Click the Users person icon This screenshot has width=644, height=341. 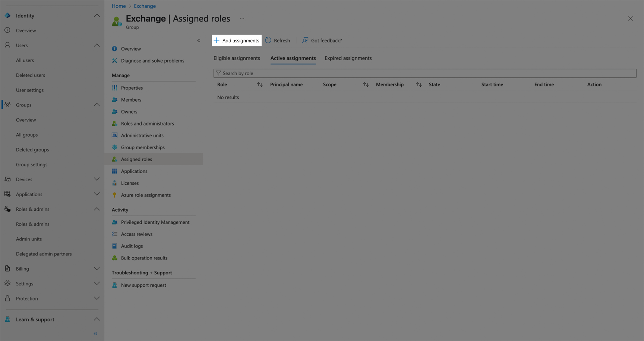[x=7, y=45]
